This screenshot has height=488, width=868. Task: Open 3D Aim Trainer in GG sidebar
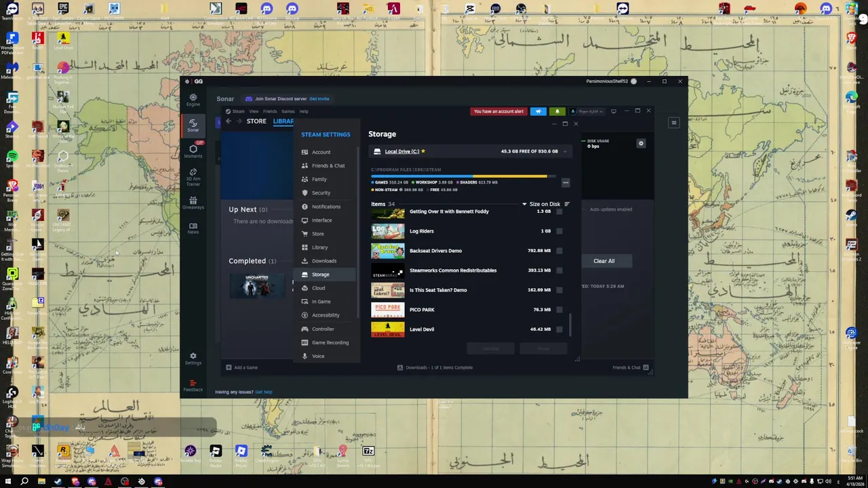193,177
